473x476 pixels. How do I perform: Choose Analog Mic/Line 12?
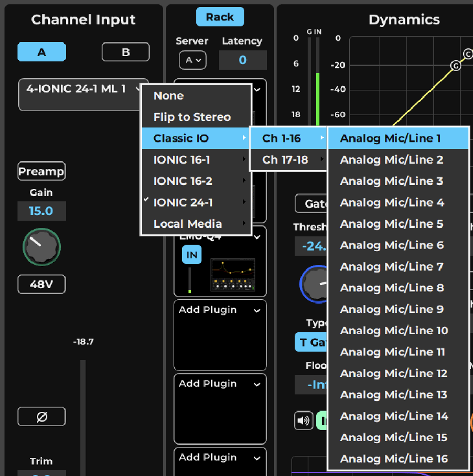click(399, 373)
